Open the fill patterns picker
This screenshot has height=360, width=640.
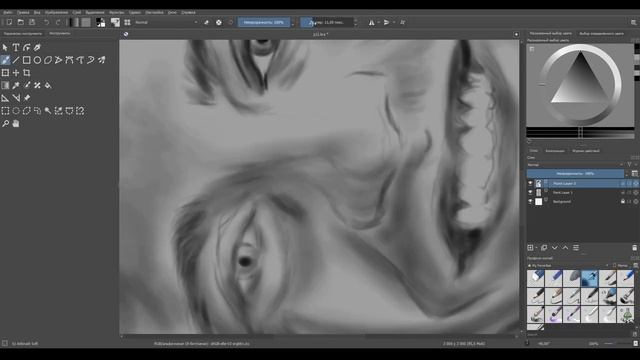86,22
